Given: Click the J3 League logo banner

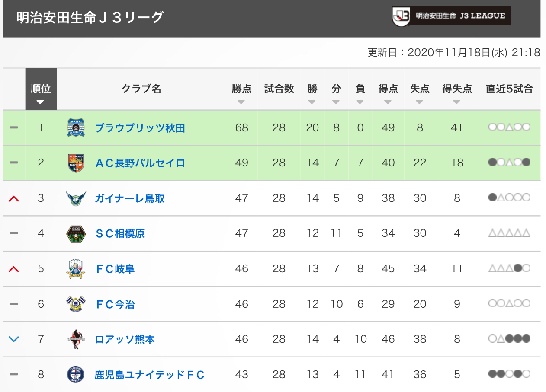Looking at the screenshot, I should point(451,16).
